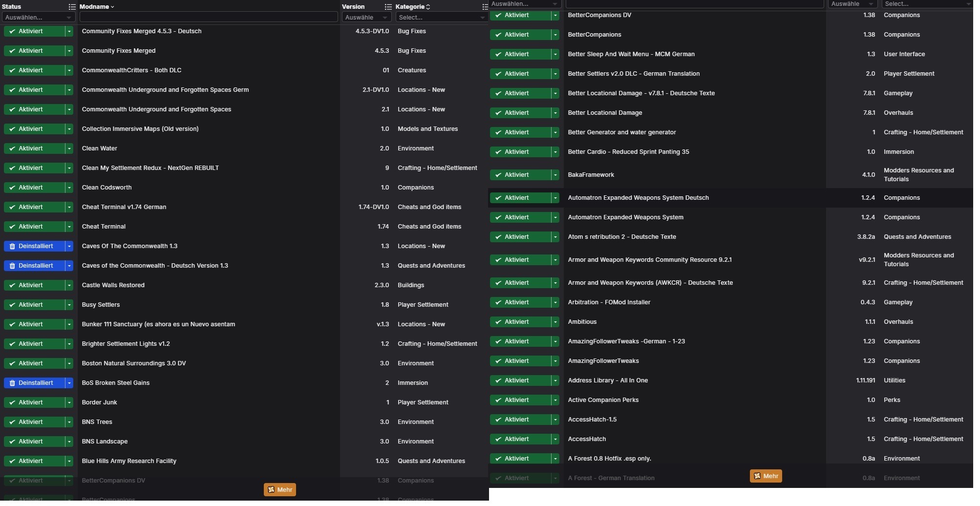Click the Deinstalliert button for Caves of the Commonwealth Deutsch
This screenshot has height=506, width=980.
(x=34, y=266)
